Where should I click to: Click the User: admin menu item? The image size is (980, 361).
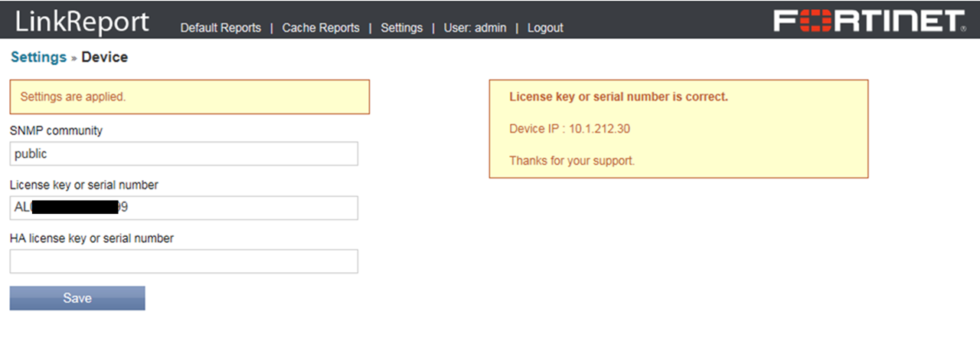pyautogui.click(x=475, y=28)
